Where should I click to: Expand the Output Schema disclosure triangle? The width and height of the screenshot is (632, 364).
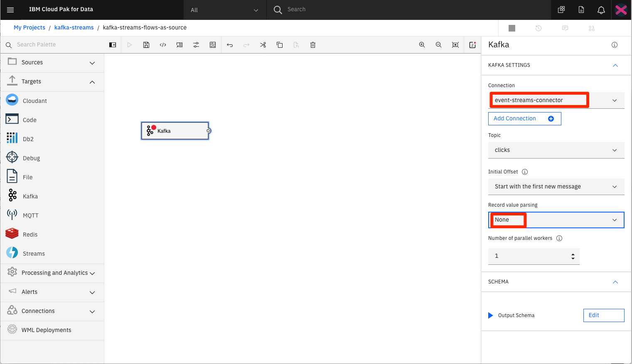point(490,315)
